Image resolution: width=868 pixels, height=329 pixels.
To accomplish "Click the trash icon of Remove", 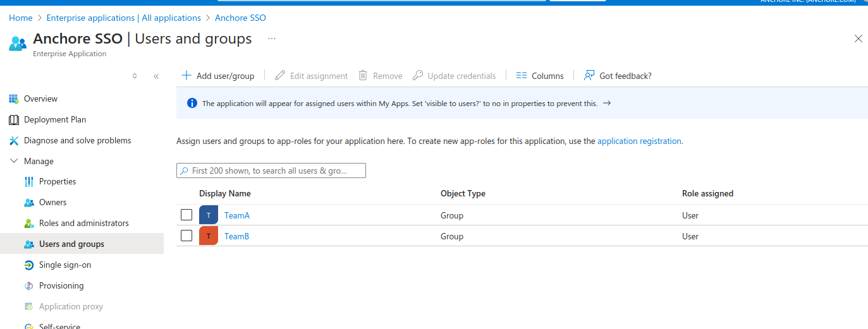I will click(363, 75).
